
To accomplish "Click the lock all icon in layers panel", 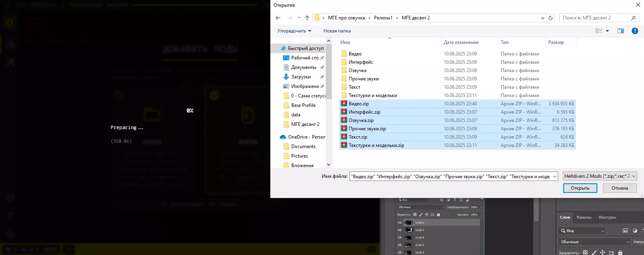I will tap(620, 253).
